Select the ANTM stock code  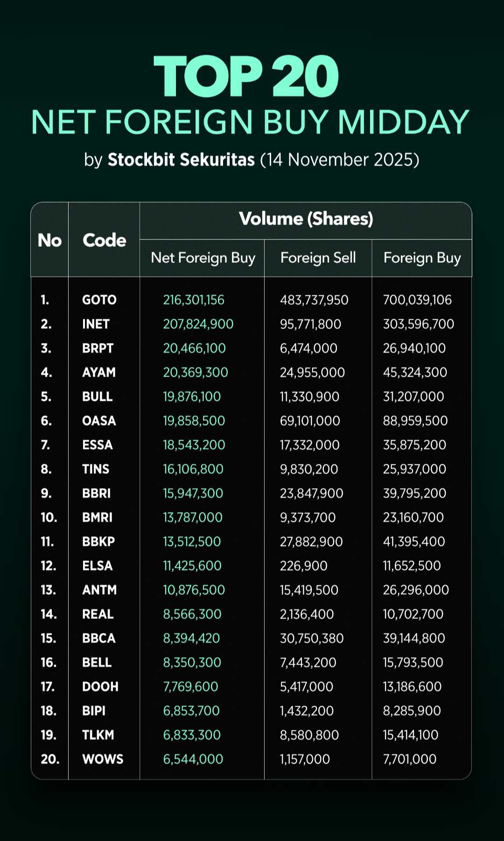tap(99, 590)
